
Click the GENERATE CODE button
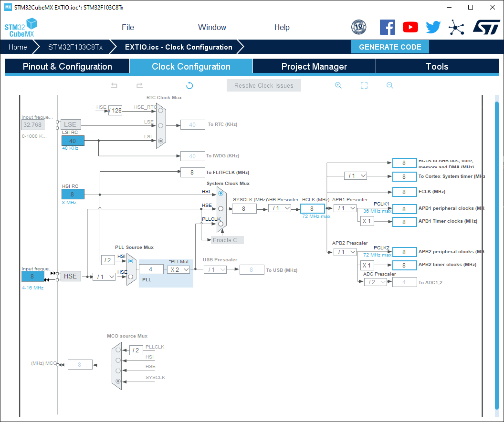[x=390, y=47]
